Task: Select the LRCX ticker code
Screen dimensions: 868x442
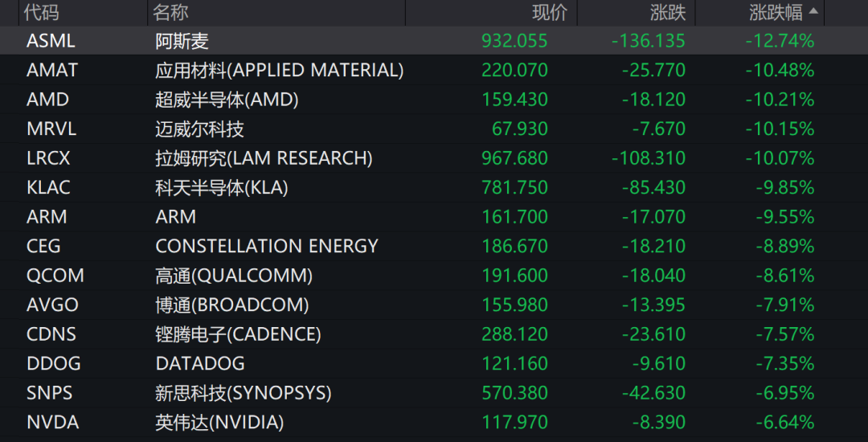Action: [x=49, y=158]
